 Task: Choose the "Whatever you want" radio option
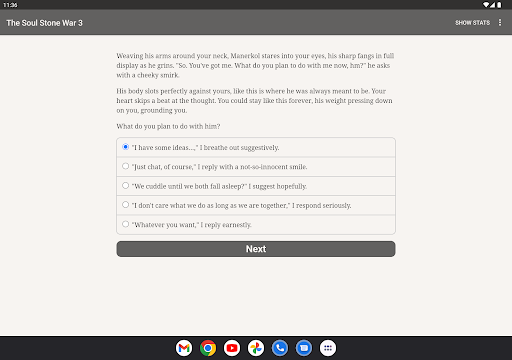(x=256, y=225)
